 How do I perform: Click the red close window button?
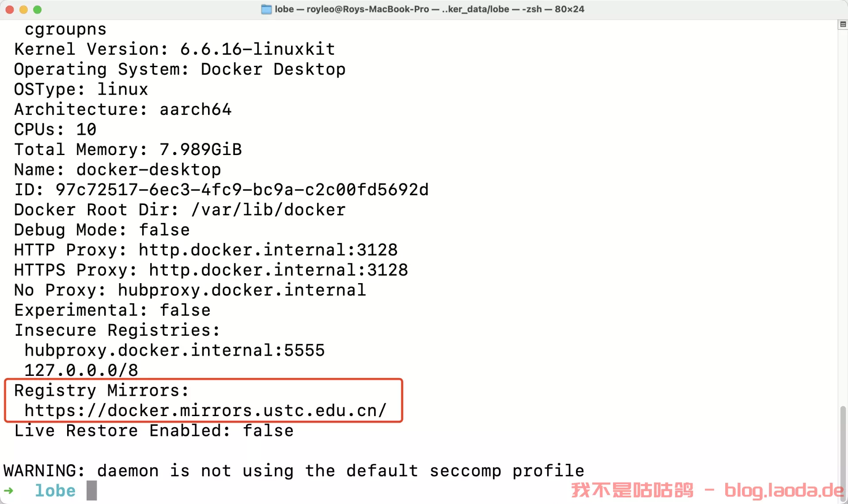tap(10, 9)
